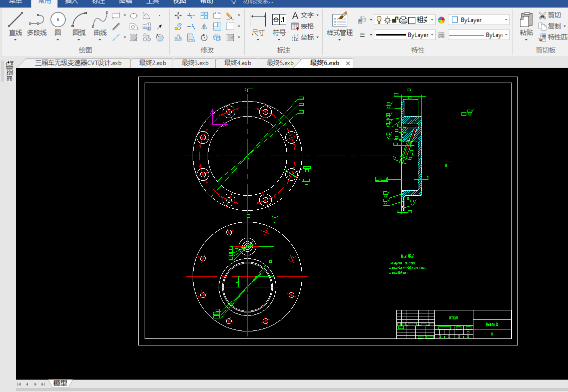Open the color wheel picker icon

pyautogui.click(x=441, y=20)
